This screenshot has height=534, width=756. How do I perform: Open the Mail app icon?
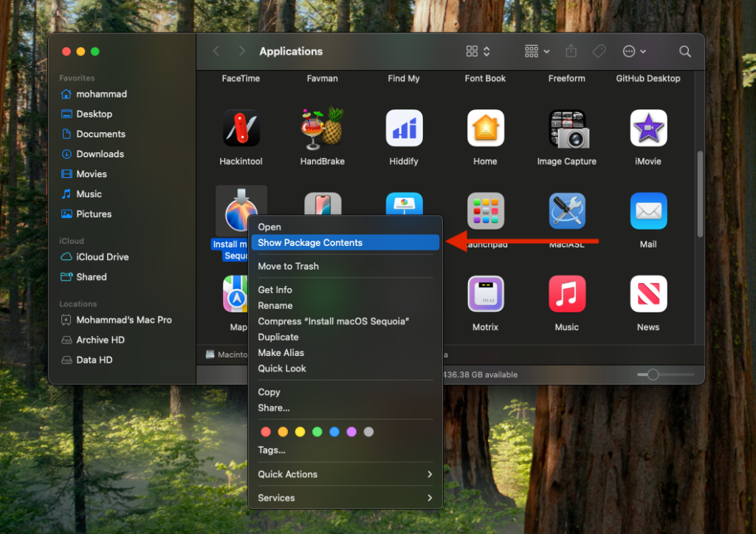click(x=648, y=212)
